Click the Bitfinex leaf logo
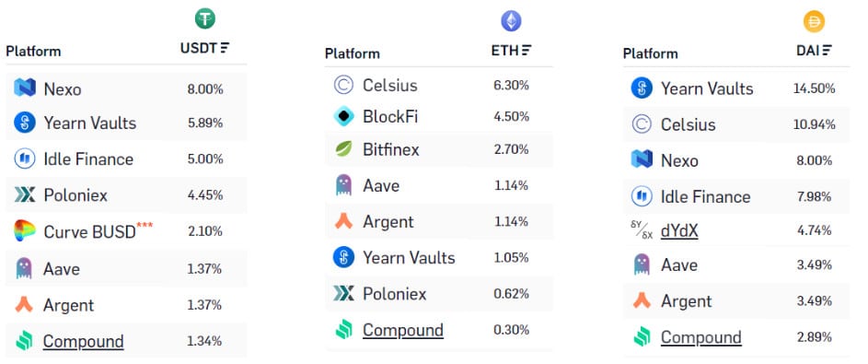868x364 pixels. click(343, 149)
